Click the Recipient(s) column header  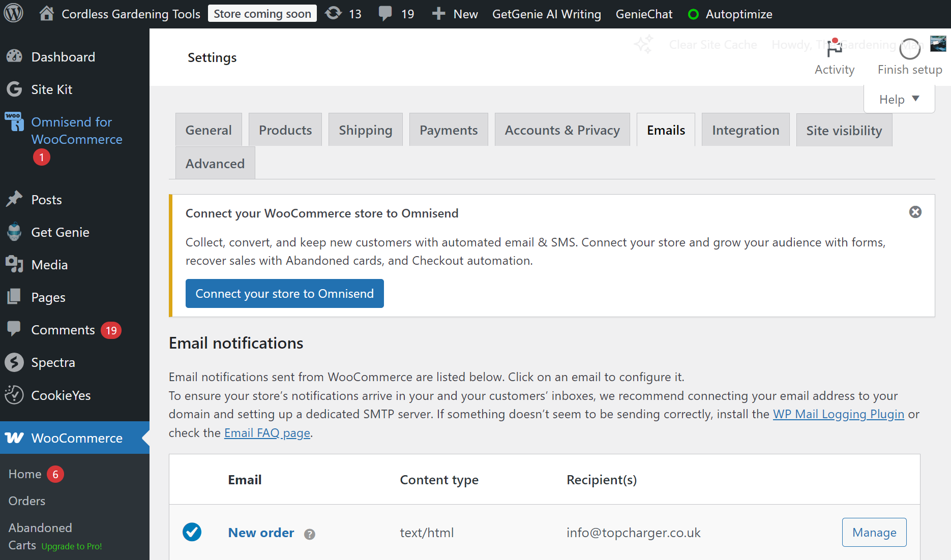602,480
